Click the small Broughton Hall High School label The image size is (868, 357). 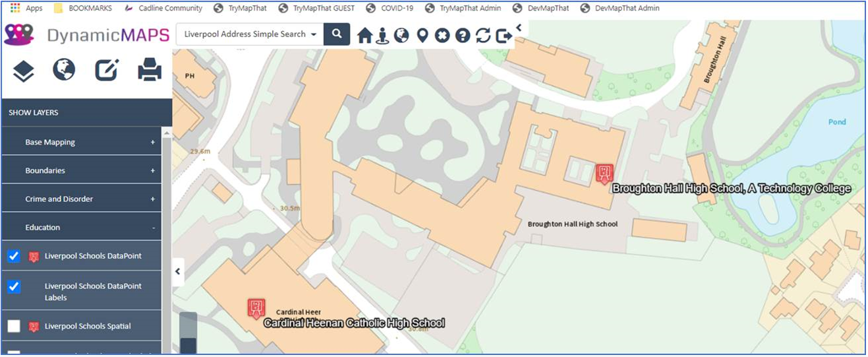click(x=573, y=224)
